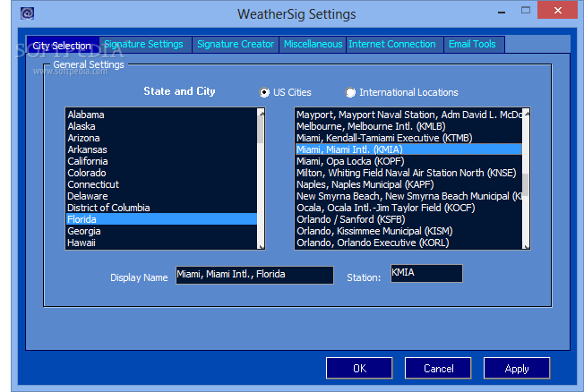
Task: Select the International Locations radio button
Action: coord(350,92)
